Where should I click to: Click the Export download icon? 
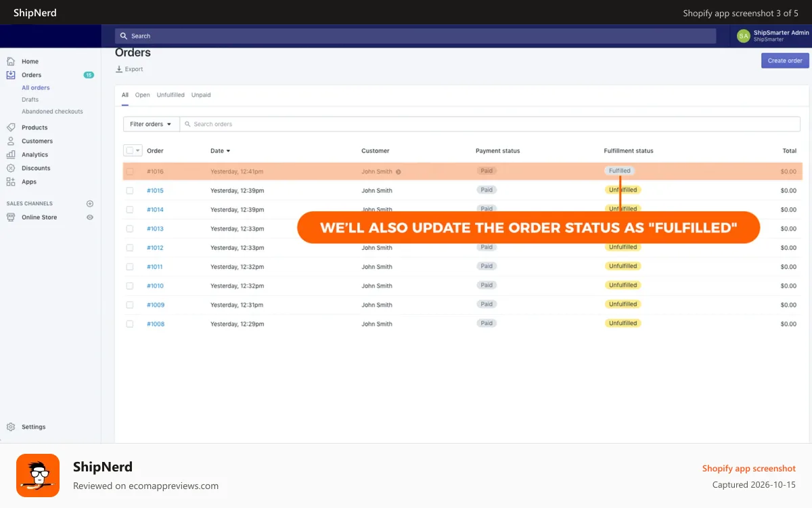[119, 69]
